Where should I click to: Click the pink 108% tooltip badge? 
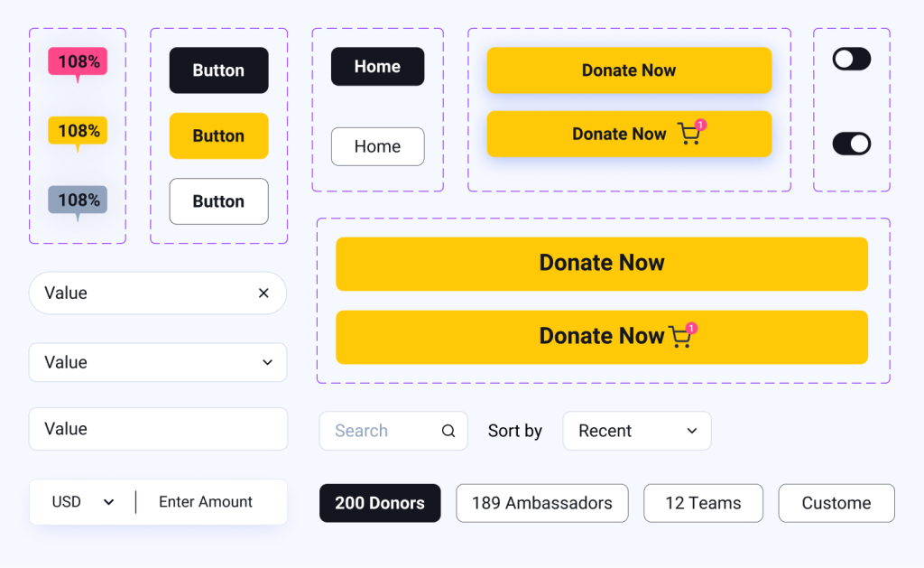(78, 61)
